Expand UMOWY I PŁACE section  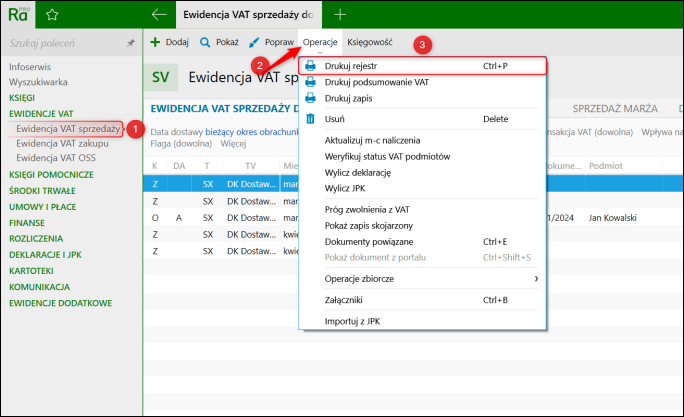42,207
